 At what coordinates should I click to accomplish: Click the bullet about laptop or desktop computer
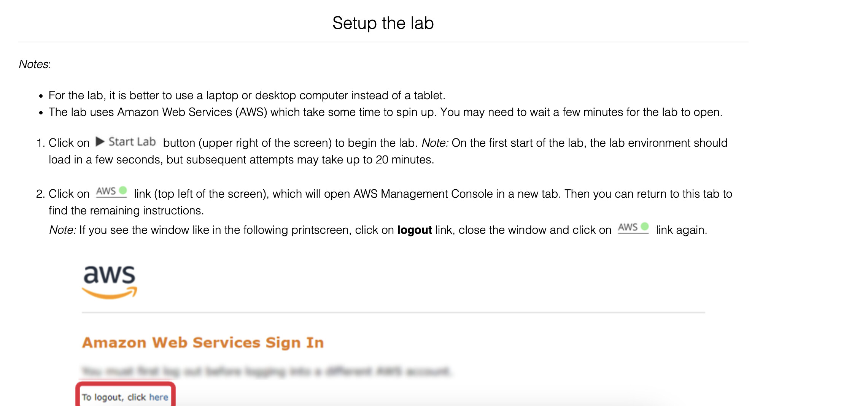point(247,95)
